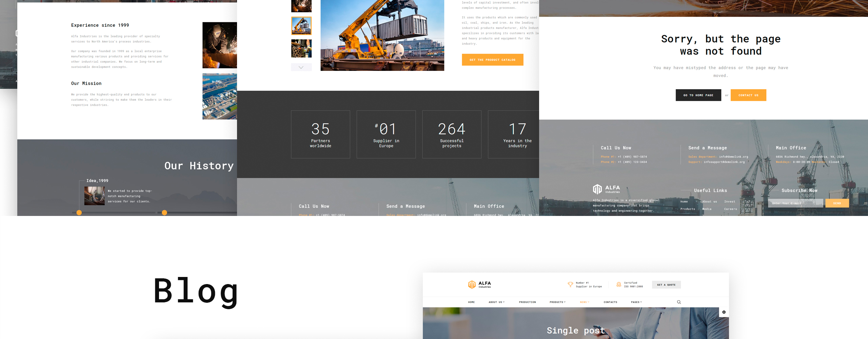Image resolution: width=868 pixels, height=339 pixels.
Task: Click the Home link in Useful Links
Action: pyautogui.click(x=684, y=202)
